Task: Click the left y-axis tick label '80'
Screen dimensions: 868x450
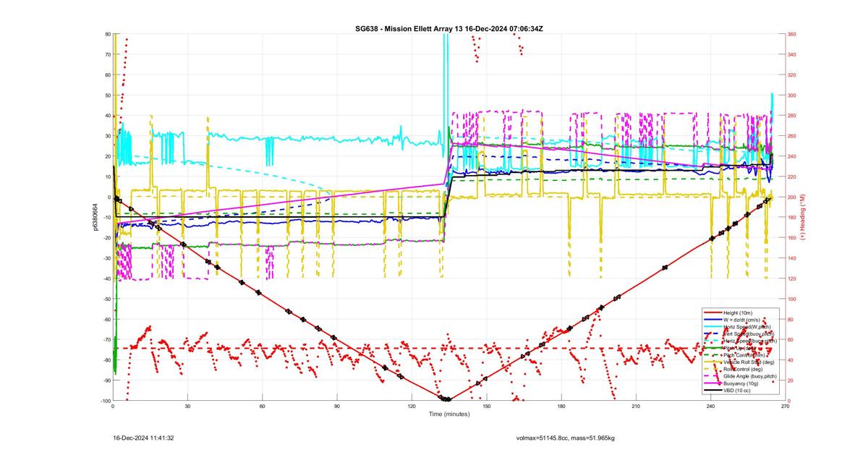Action: (x=107, y=35)
